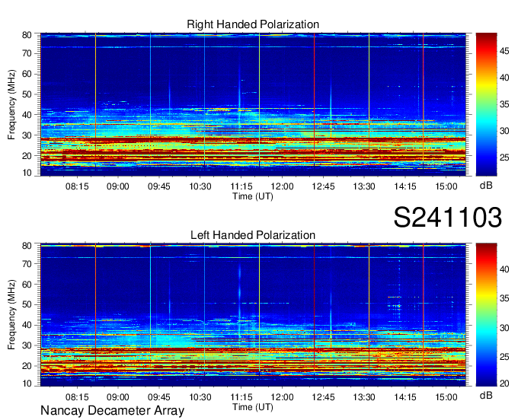Click the 08:15 tick label under upper plot
Viewport: 518px width, 420px height.
77,186
